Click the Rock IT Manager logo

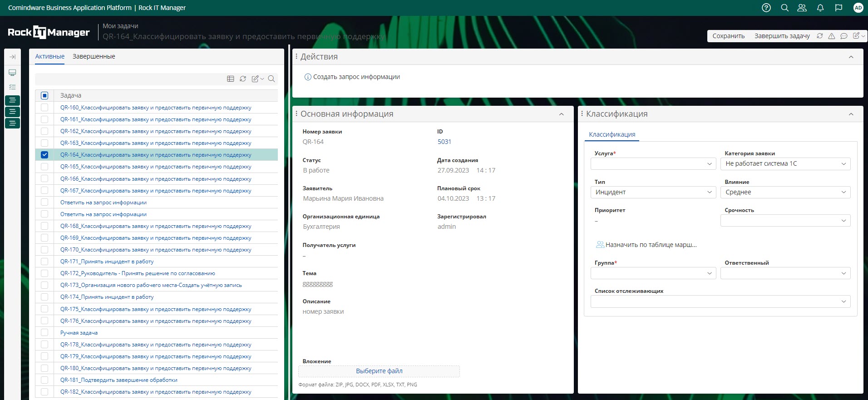click(x=49, y=32)
